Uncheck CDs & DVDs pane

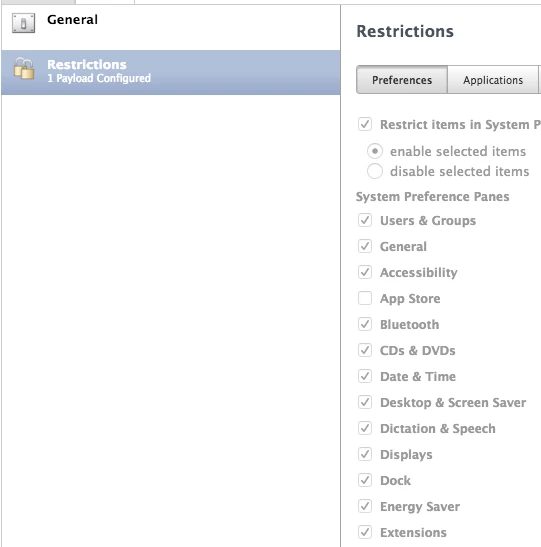point(365,350)
